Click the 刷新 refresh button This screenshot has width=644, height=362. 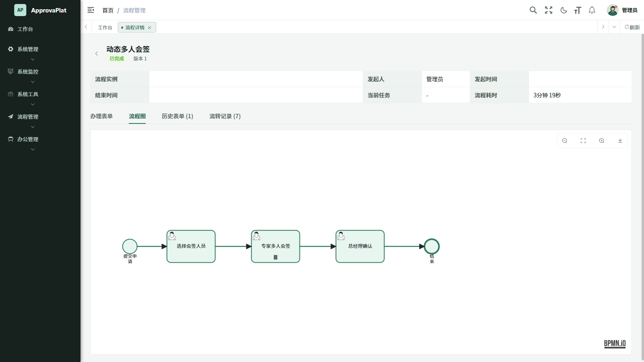click(x=632, y=27)
